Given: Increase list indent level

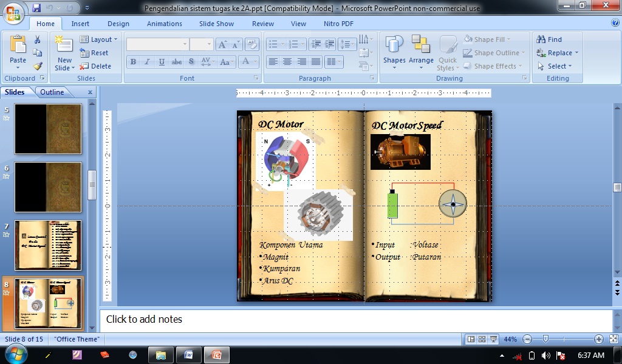Looking at the screenshot, I should pos(329,44).
